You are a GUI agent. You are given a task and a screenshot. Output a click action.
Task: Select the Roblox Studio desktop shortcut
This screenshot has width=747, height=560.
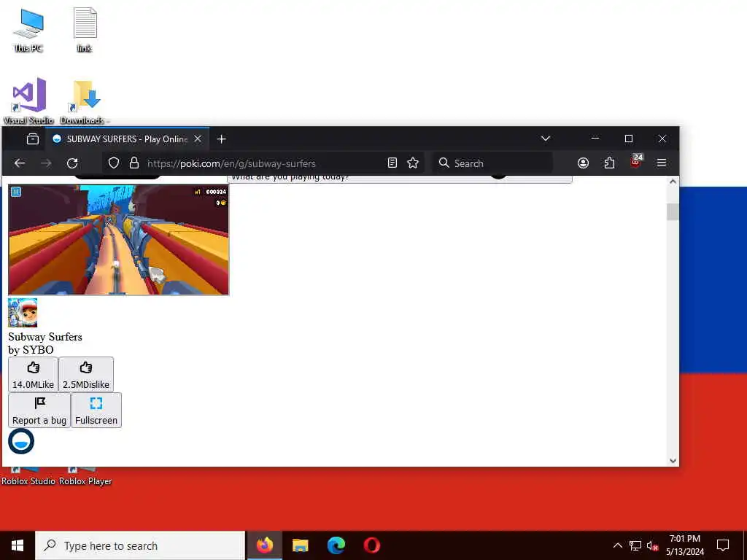click(28, 478)
